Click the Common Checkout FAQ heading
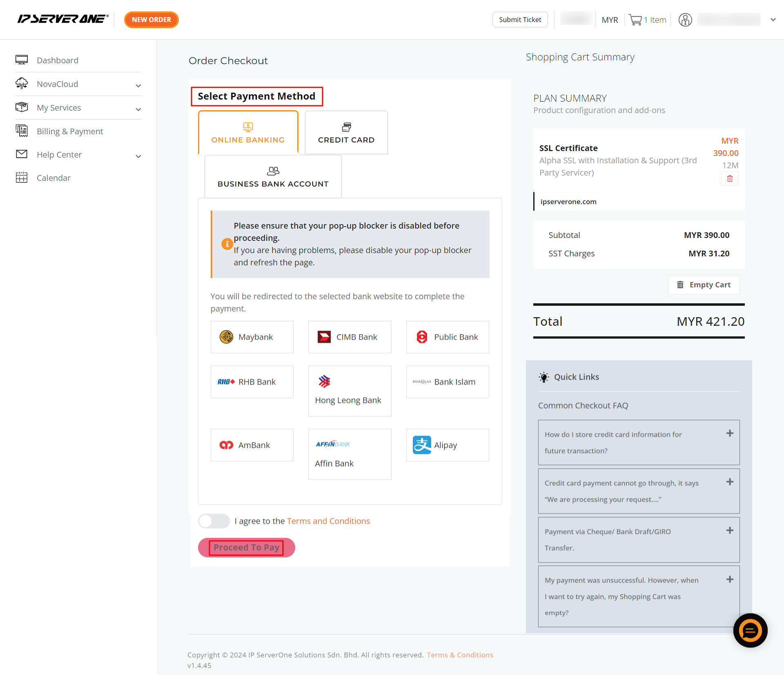 click(583, 406)
